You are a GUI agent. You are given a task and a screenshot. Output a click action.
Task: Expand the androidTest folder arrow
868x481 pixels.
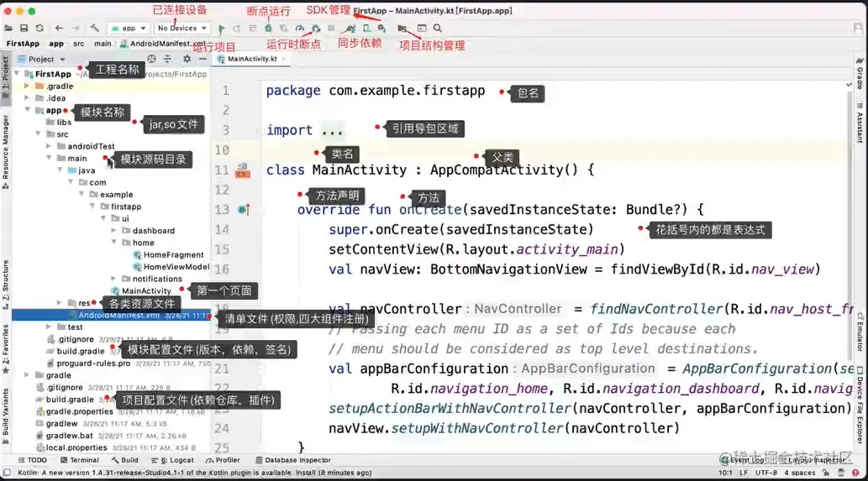click(x=49, y=146)
